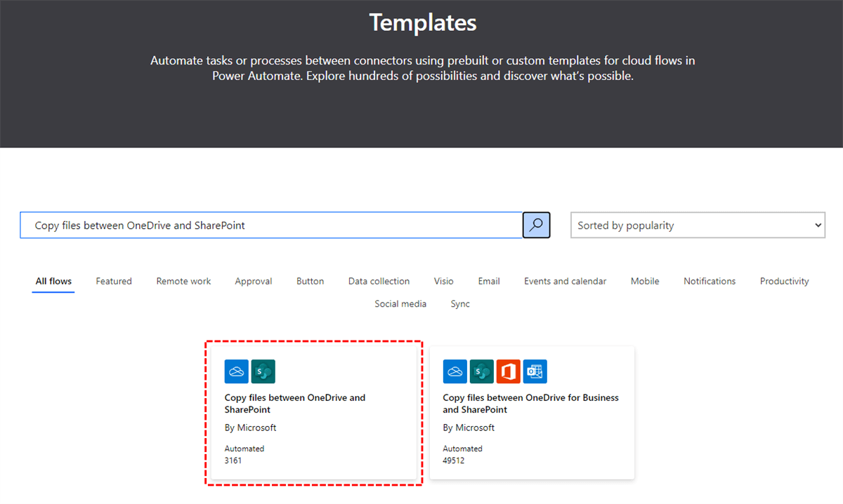Click Outlook icon on second card

pos(535,371)
